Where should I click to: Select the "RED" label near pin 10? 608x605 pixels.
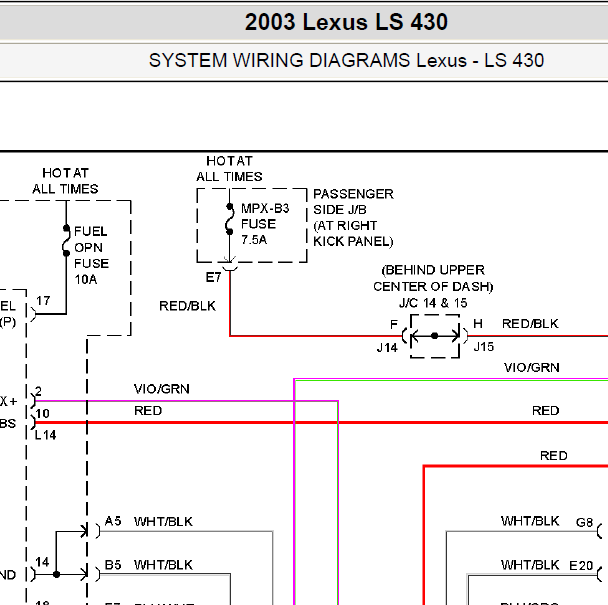click(x=148, y=411)
